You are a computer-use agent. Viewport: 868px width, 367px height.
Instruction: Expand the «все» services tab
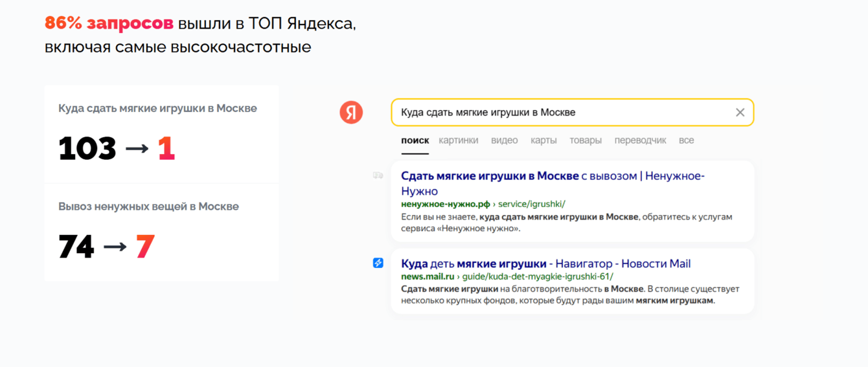686,140
